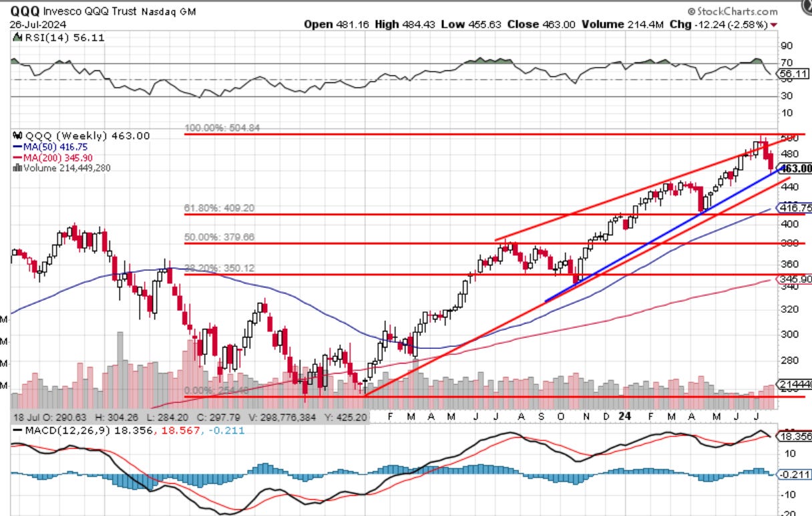This screenshot has height=516, width=812.
Task: Click the -0.211 MACD histogram axis tag
Action: pyautogui.click(x=795, y=474)
